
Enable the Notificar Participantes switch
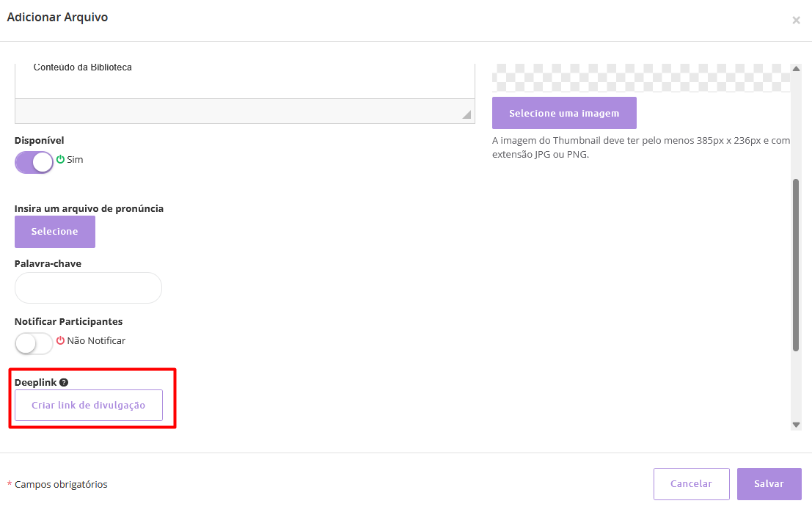(34, 343)
